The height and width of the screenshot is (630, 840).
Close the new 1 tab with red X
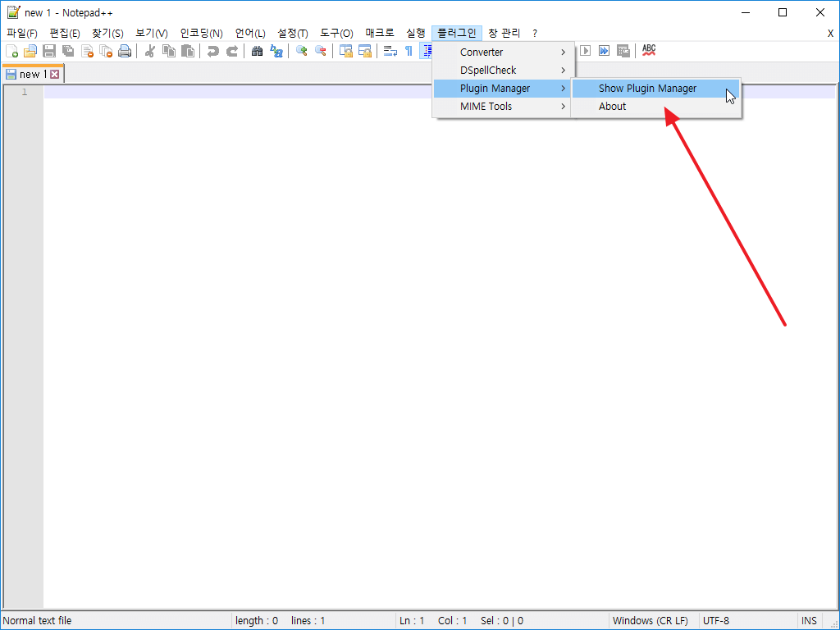point(55,75)
